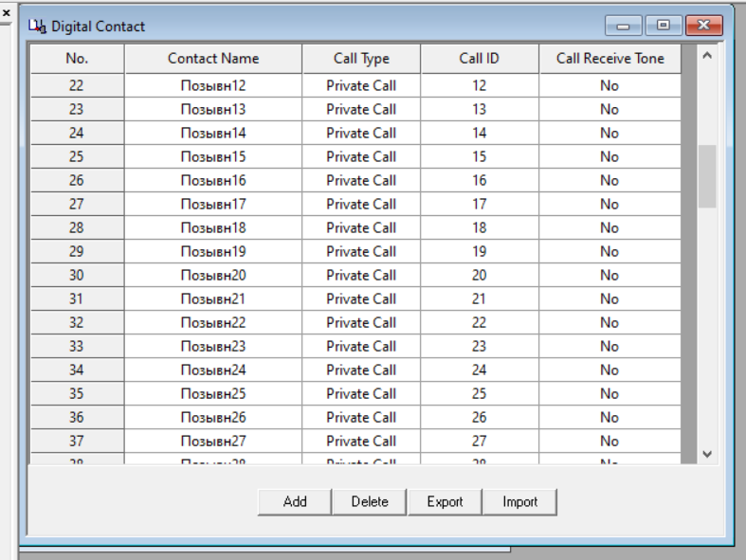Click the Call Receive Tone column header
This screenshot has width=746, height=560.
[x=610, y=59]
